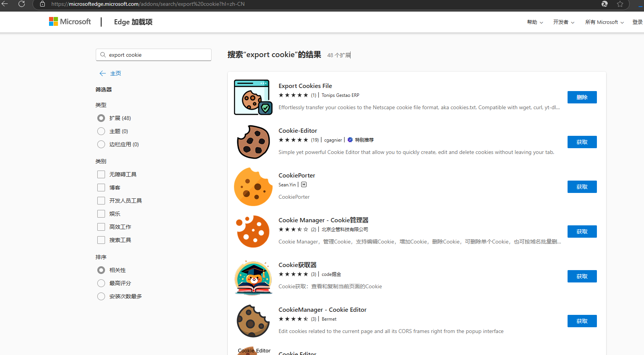Open Cookie Manager - Cookie管理器 title
Image resolution: width=644 pixels, height=355 pixels.
pos(324,220)
